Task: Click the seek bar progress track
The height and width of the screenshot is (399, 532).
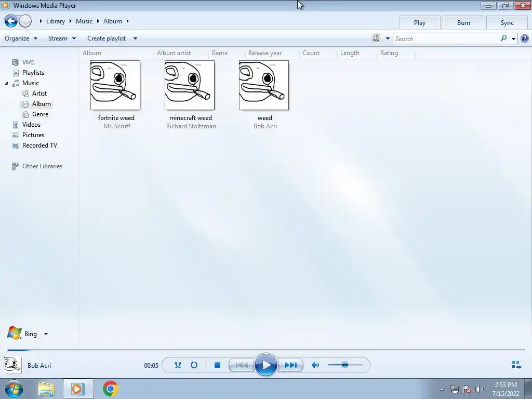Action: (265, 350)
